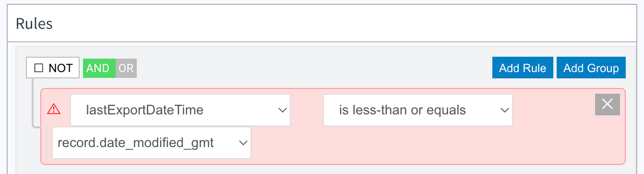Click the red warning triangle icon
This screenshot has width=644, height=174.
pyautogui.click(x=54, y=110)
